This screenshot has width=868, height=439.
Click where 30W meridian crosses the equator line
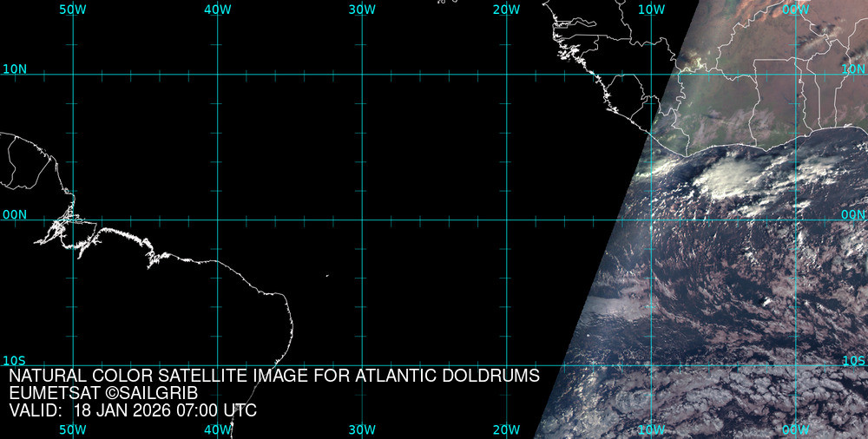tap(362, 219)
